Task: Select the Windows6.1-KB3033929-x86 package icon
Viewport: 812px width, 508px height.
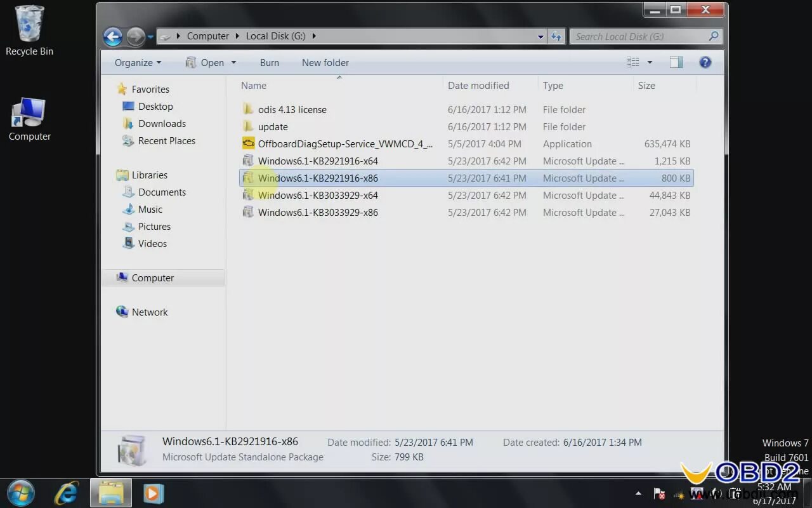Action: pos(248,212)
